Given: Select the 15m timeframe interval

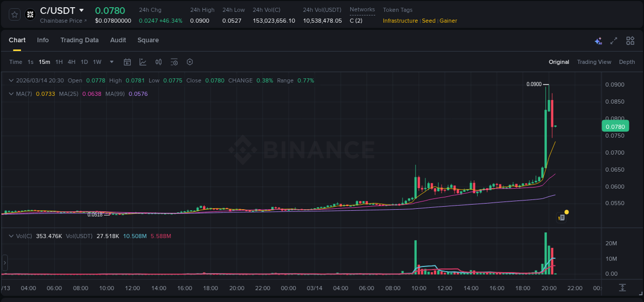Looking at the screenshot, I should tap(44, 62).
